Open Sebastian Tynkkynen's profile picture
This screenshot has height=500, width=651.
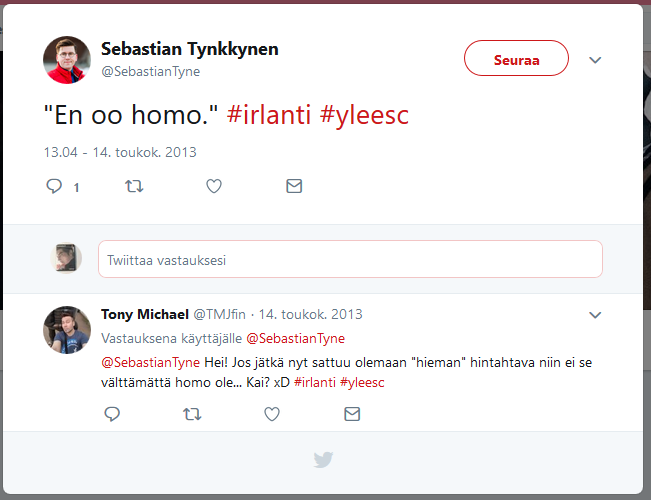coord(66,60)
